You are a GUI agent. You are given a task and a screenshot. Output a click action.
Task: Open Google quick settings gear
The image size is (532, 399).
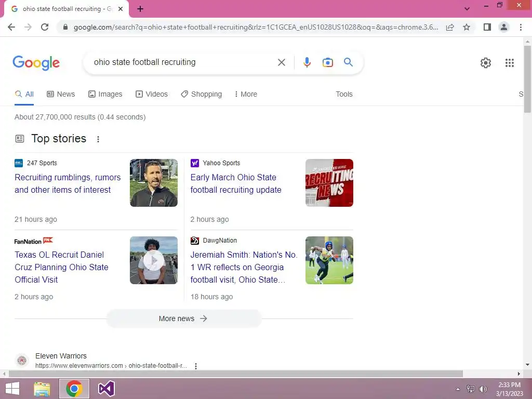[x=486, y=63]
